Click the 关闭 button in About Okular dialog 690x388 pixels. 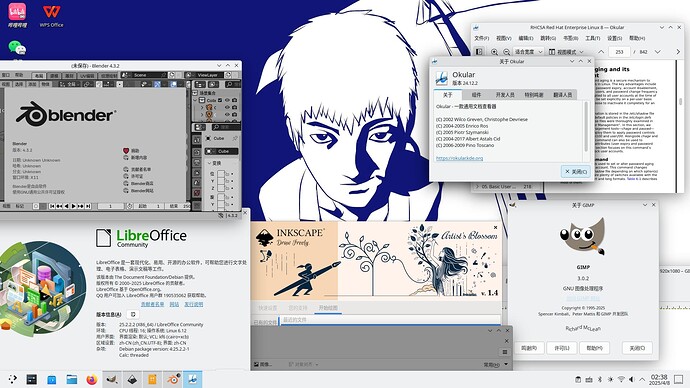[576, 172]
